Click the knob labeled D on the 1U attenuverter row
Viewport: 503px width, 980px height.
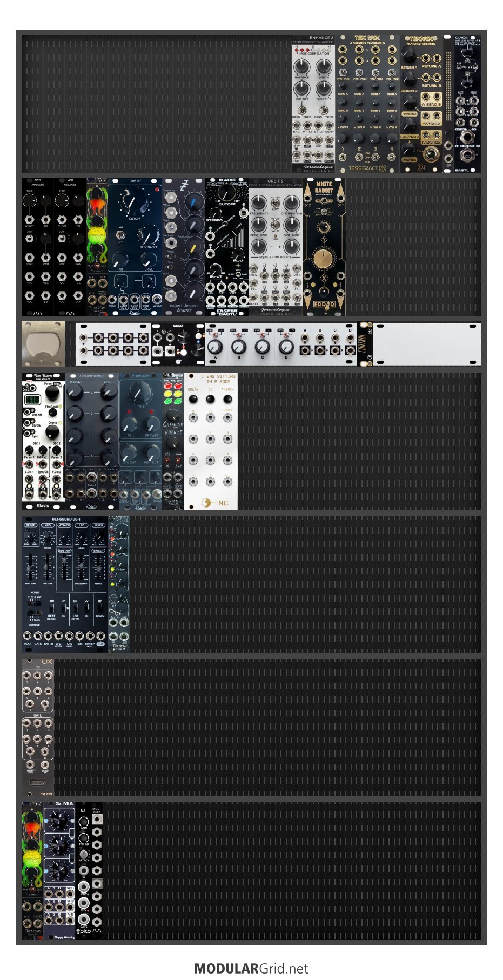(286, 347)
